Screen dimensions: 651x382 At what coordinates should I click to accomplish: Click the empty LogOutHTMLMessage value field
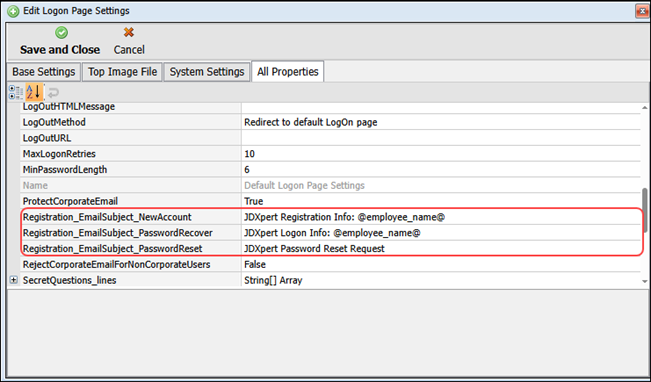441,108
